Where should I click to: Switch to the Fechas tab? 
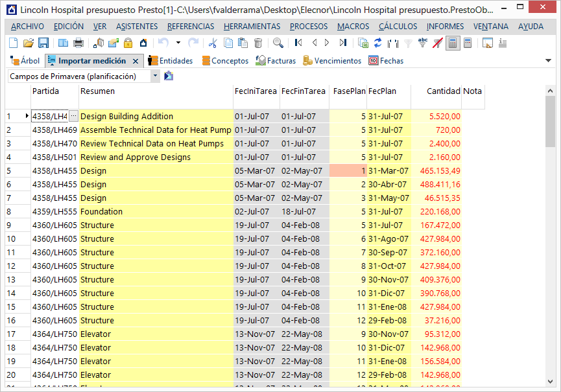[x=386, y=61]
